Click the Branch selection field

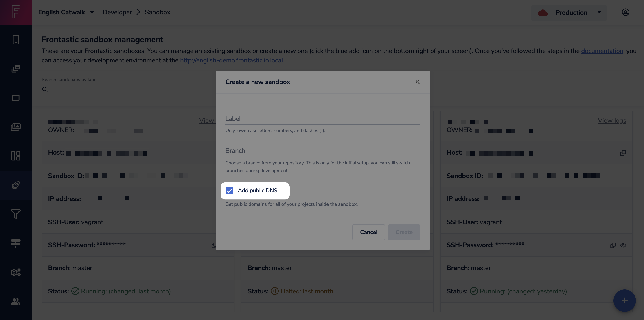click(322, 151)
